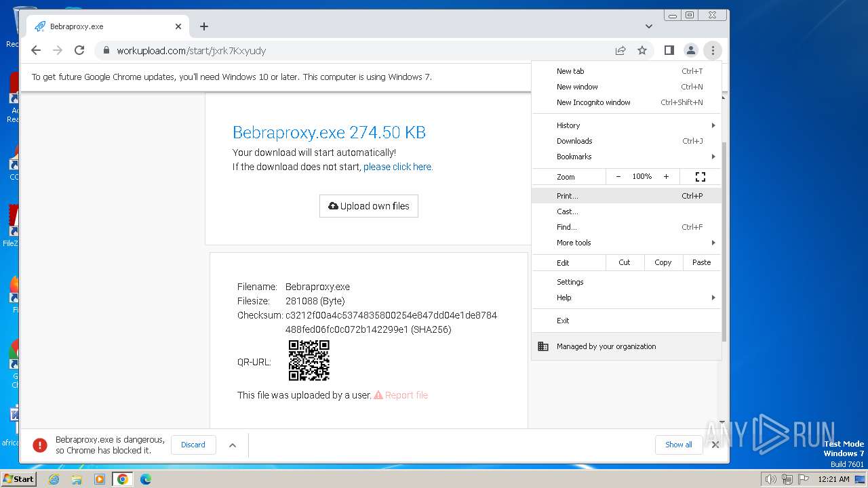Screen dimensions: 868x488
Task: Click Show all downloads button
Action: (679, 445)
